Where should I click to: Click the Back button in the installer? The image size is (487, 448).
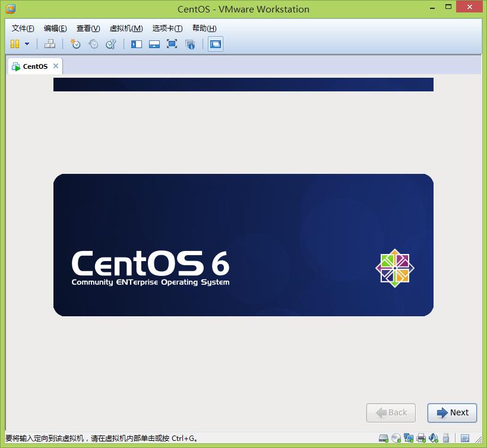(391, 412)
